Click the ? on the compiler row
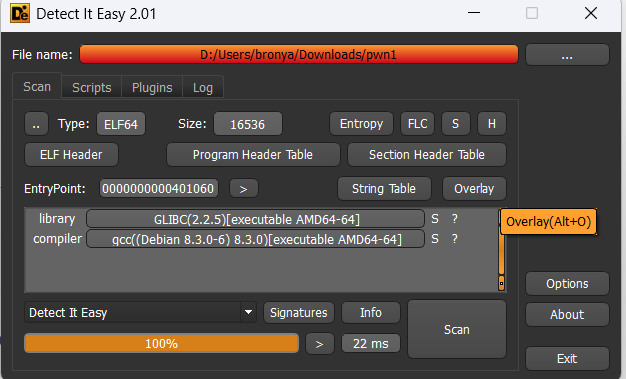The height and width of the screenshot is (379, 626). [455, 239]
